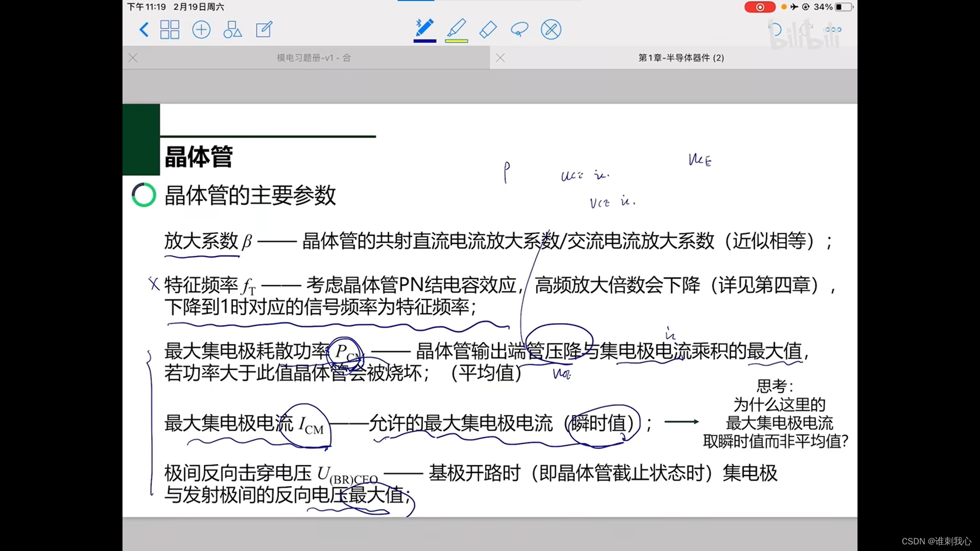
Task: Toggle the edit/compose mode icon
Action: click(x=264, y=30)
